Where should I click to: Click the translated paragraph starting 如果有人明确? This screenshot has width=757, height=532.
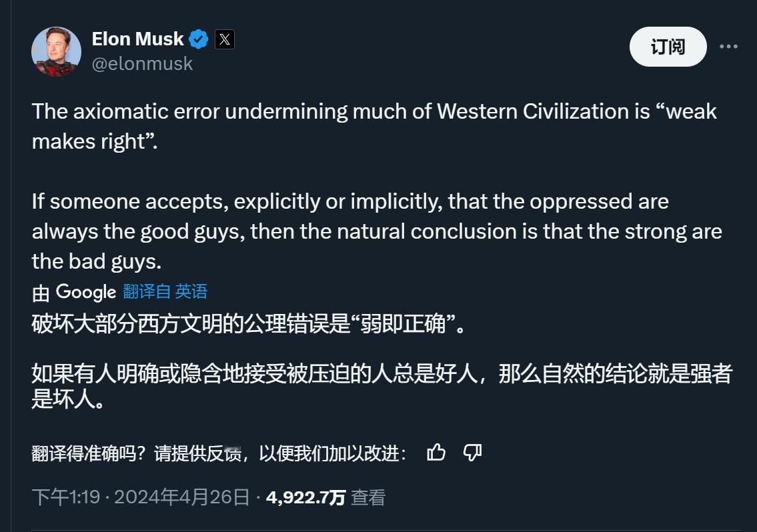point(382,386)
